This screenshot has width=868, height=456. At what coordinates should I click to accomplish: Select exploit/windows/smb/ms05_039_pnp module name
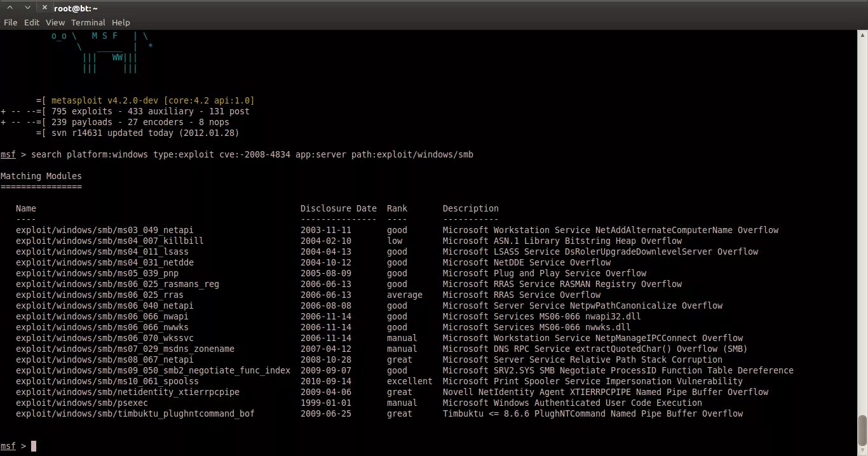(97, 273)
